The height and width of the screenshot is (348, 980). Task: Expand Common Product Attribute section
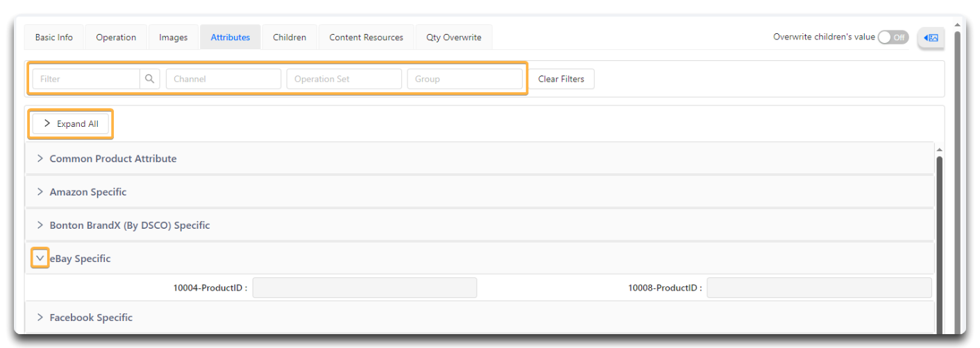[x=480, y=159]
